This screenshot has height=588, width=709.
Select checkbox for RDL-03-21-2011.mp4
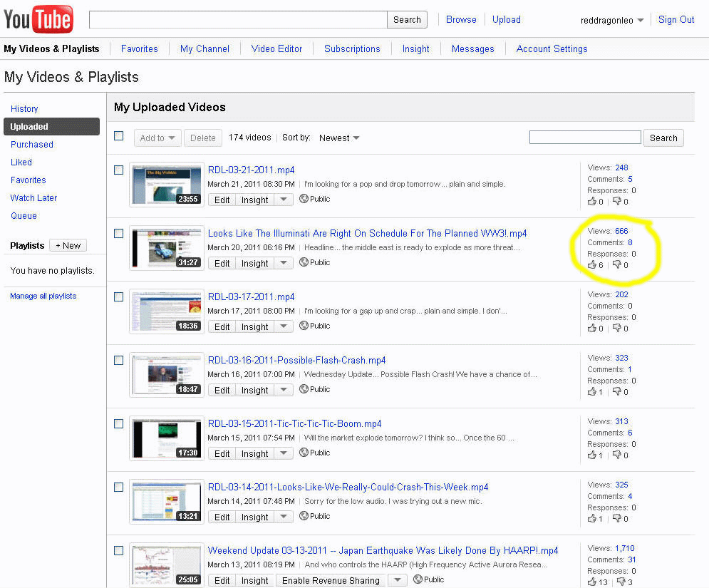click(x=118, y=170)
